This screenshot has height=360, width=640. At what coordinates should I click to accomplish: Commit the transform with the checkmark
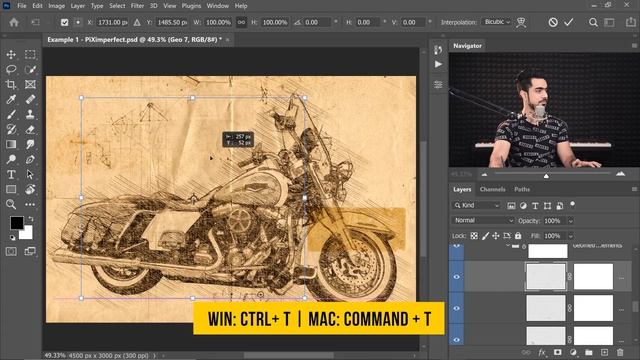[569, 22]
